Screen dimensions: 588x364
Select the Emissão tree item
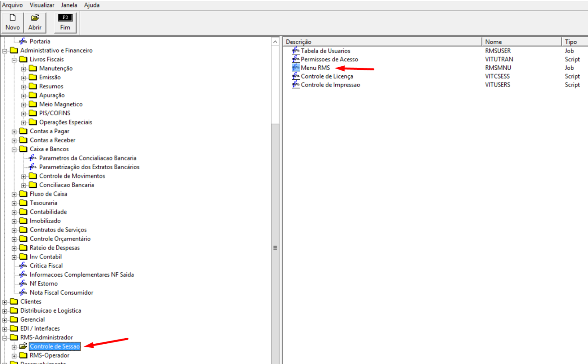pos(50,77)
